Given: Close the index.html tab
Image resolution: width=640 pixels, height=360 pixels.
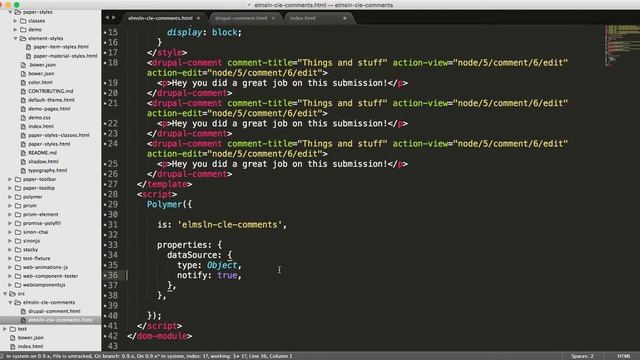Looking at the screenshot, I should [x=344, y=18].
